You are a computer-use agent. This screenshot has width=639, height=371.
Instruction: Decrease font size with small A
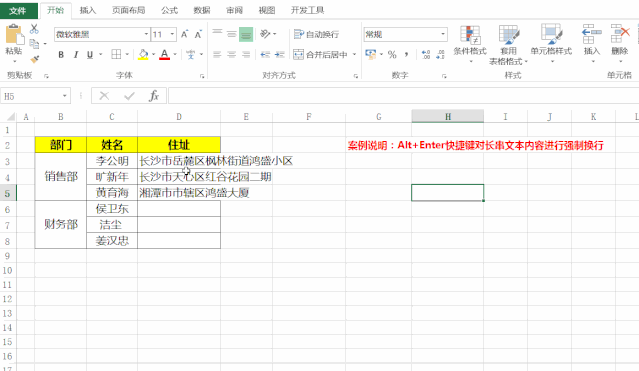tap(198, 34)
